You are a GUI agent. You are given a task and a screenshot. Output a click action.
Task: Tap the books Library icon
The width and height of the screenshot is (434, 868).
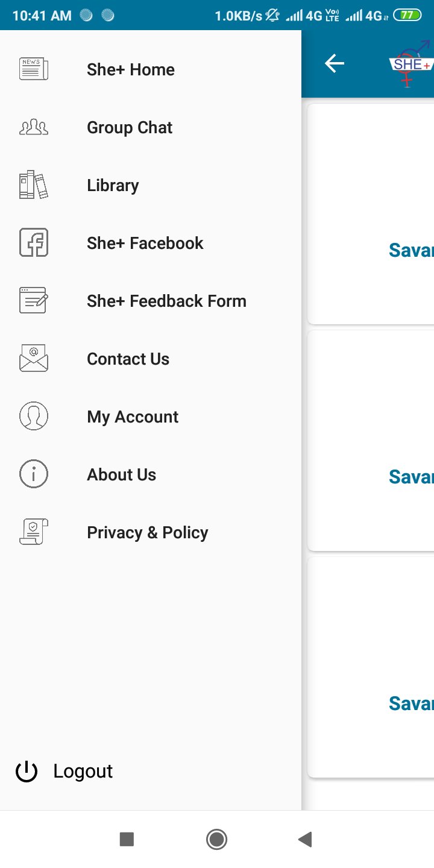[34, 185]
